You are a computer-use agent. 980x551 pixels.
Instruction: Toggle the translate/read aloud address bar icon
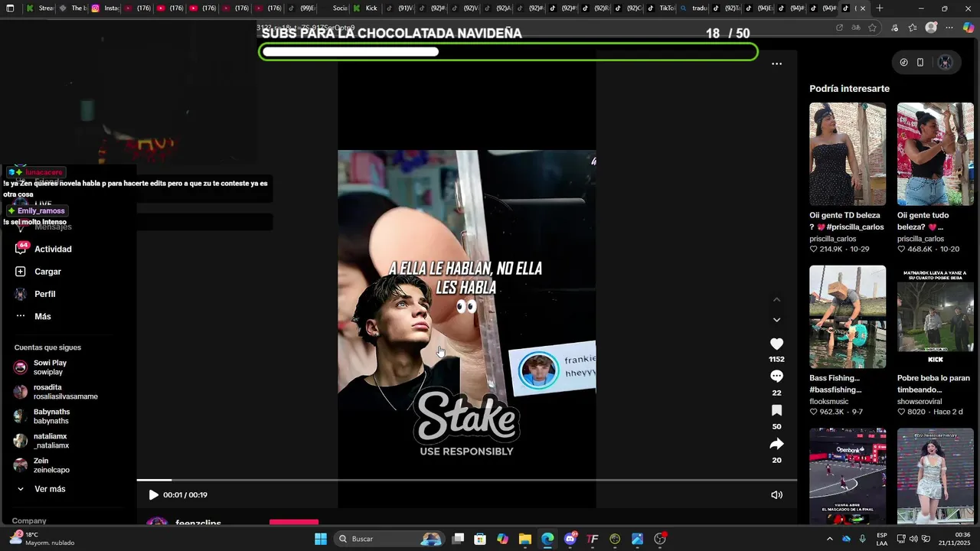coord(856,28)
